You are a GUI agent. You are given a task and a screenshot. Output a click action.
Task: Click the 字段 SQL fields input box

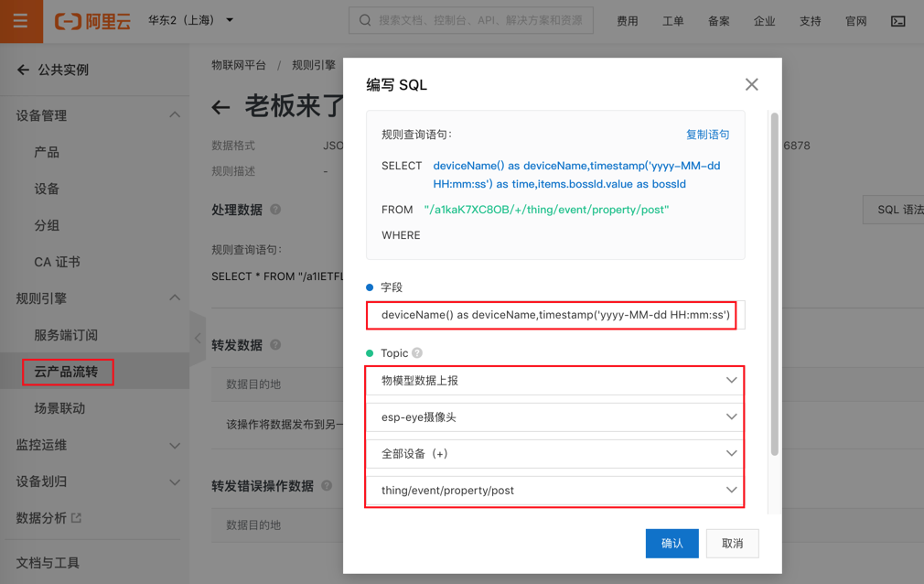click(552, 316)
